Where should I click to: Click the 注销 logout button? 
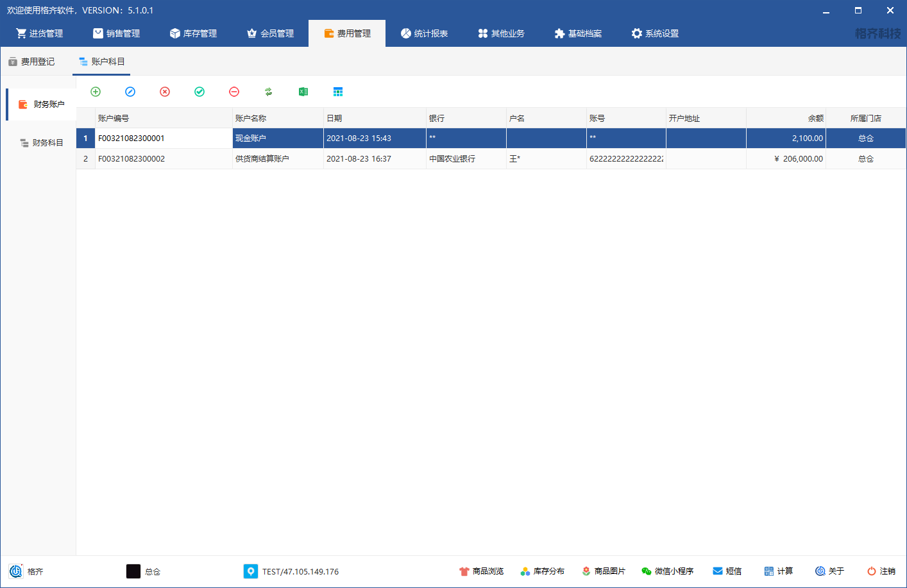[x=881, y=571]
